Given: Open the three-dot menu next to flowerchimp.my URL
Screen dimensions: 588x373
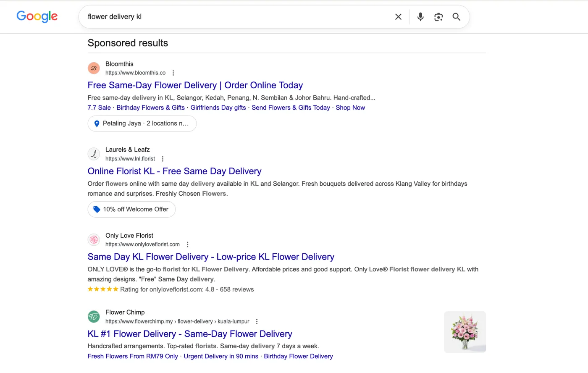Looking at the screenshot, I should pyautogui.click(x=257, y=322).
